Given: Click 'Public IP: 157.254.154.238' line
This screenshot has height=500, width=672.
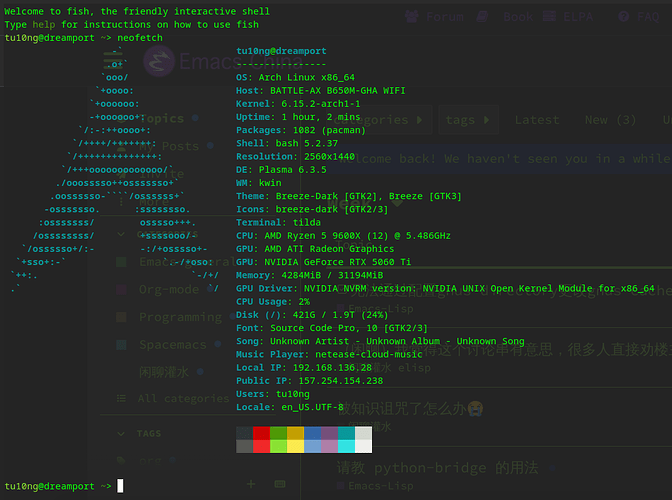Looking at the screenshot, I should 309,381.
